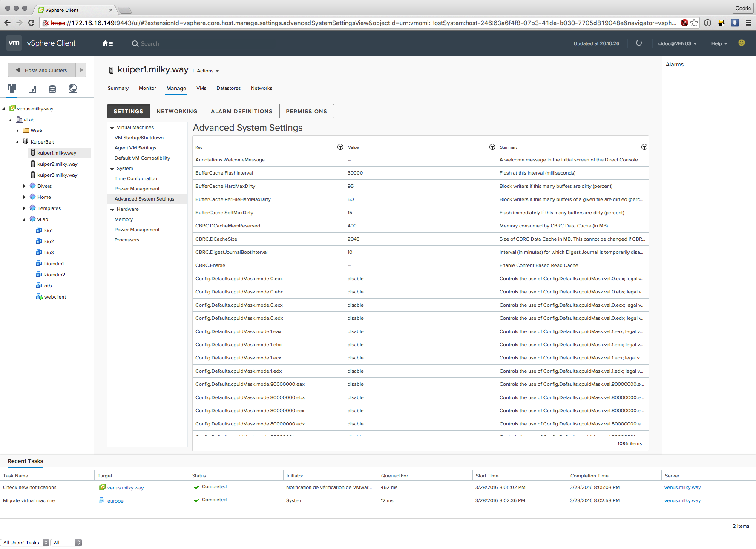Image resolution: width=756 pixels, height=549 pixels.
Task: Click the kuiper2.milky.way host icon
Action: pos(33,164)
